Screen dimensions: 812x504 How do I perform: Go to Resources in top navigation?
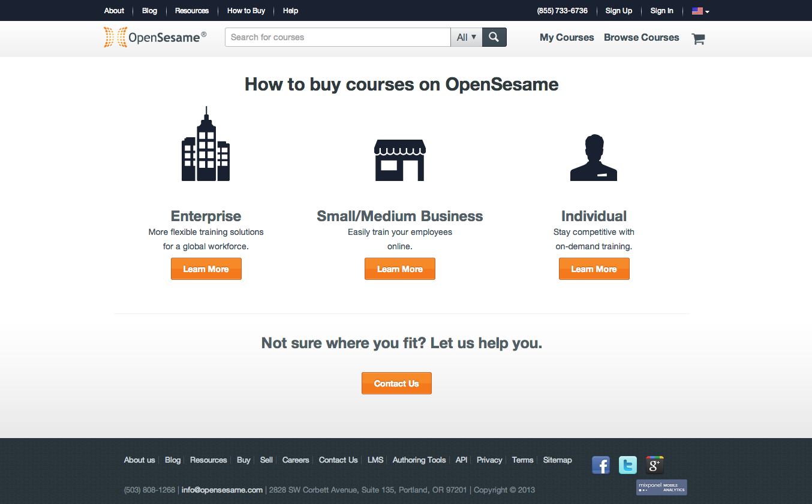192,11
